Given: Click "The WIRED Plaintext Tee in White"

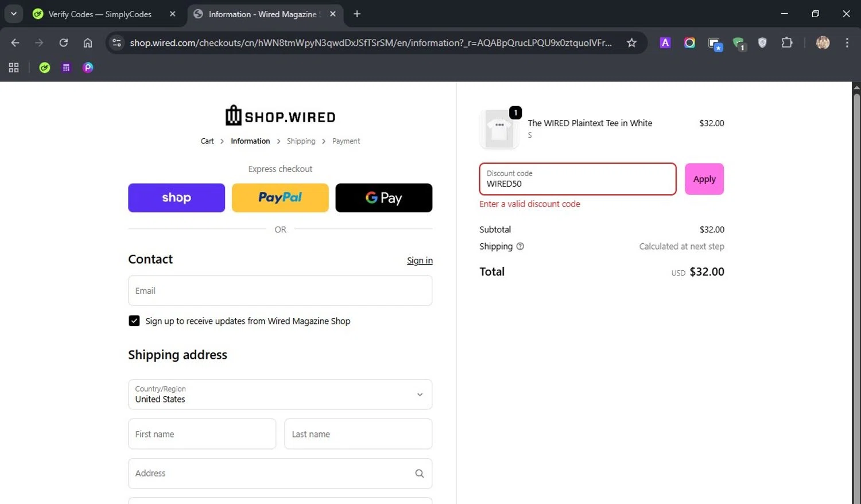Looking at the screenshot, I should click(590, 123).
